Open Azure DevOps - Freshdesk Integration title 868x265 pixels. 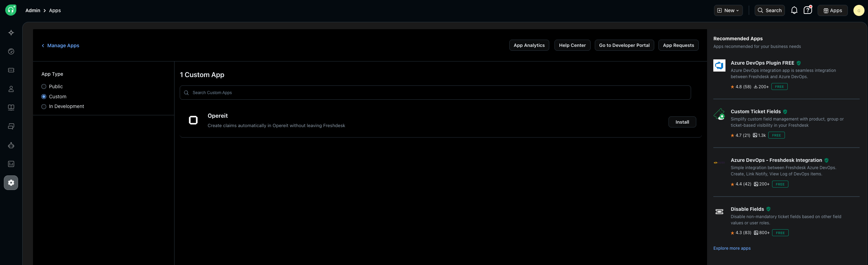pyautogui.click(x=776, y=160)
